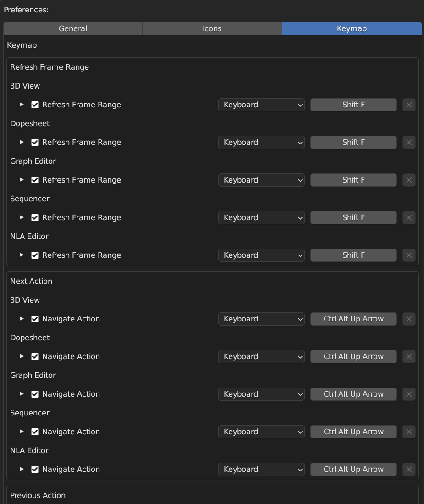Click X beside Sequencer Refresh Frame Range
This screenshot has width=424, height=504.
[409, 218]
